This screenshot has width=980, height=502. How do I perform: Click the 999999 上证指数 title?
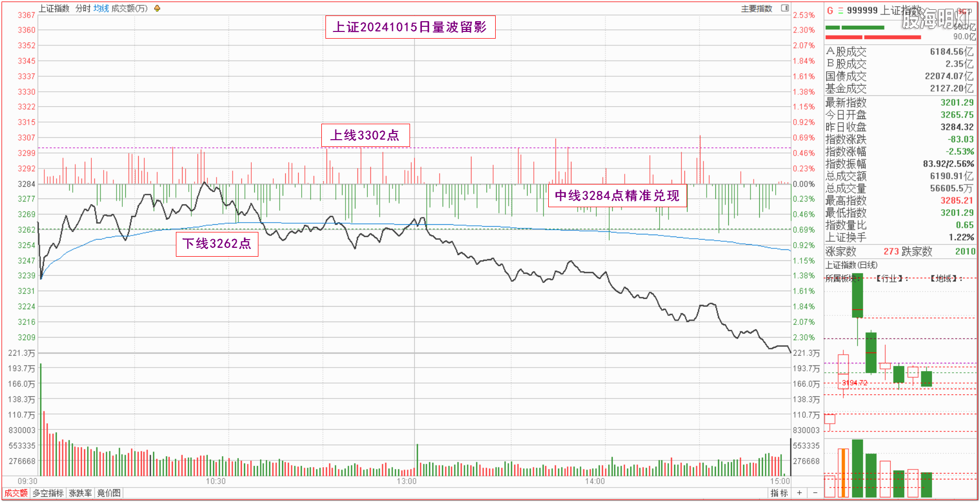point(883,10)
